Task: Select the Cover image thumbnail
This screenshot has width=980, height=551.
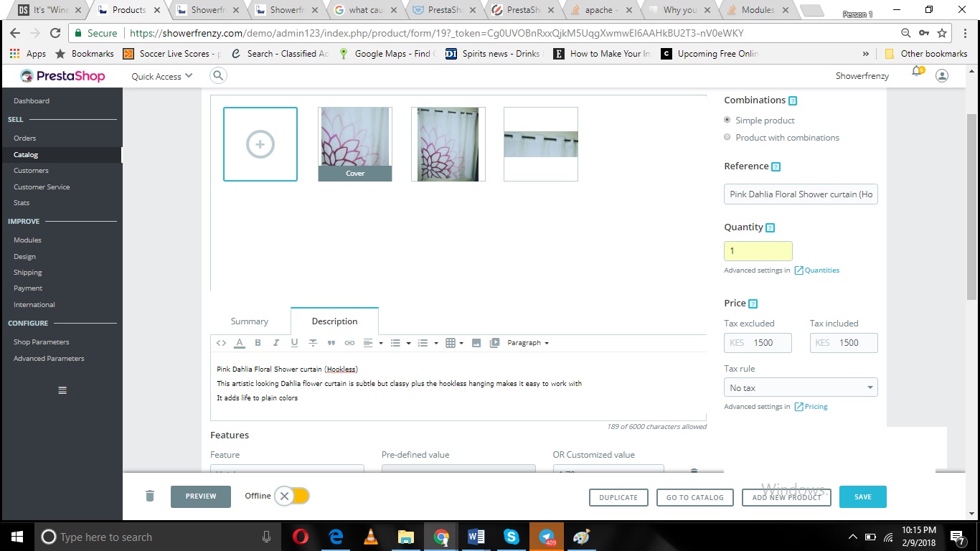Action: (355, 143)
